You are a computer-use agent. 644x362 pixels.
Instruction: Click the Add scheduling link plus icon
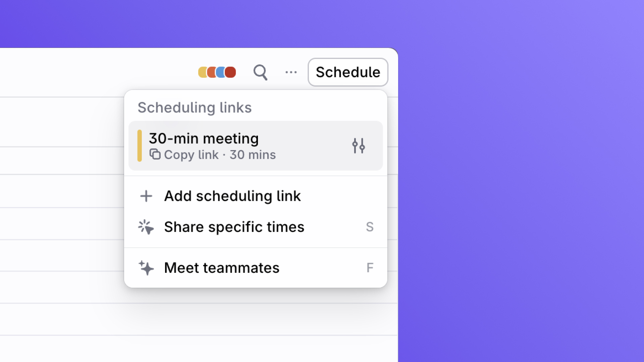coord(146,196)
